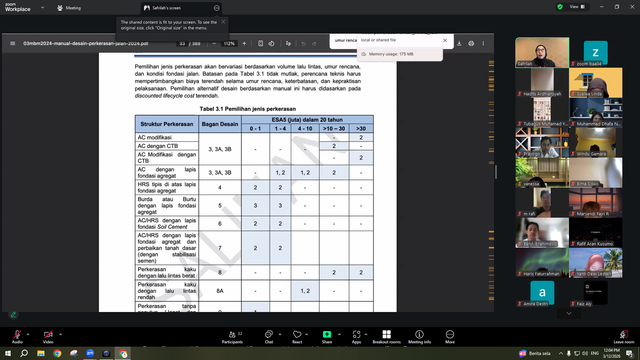This screenshot has height=360, width=640.
Task: Close the PDF search box
Action: click(445, 40)
